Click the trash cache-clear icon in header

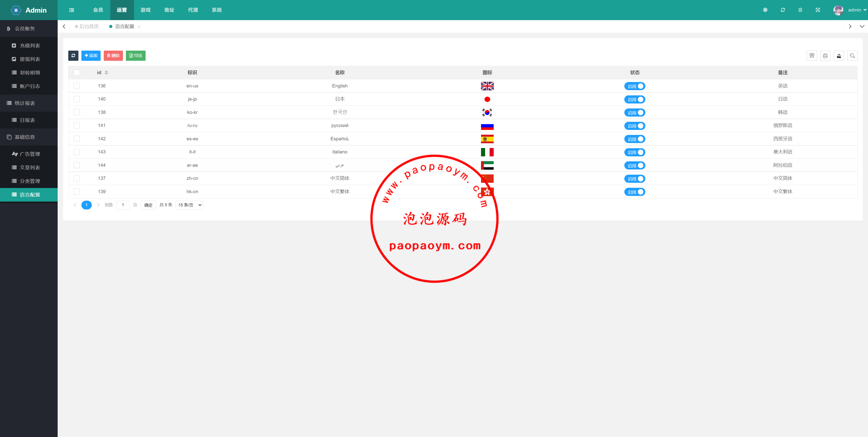coord(800,10)
